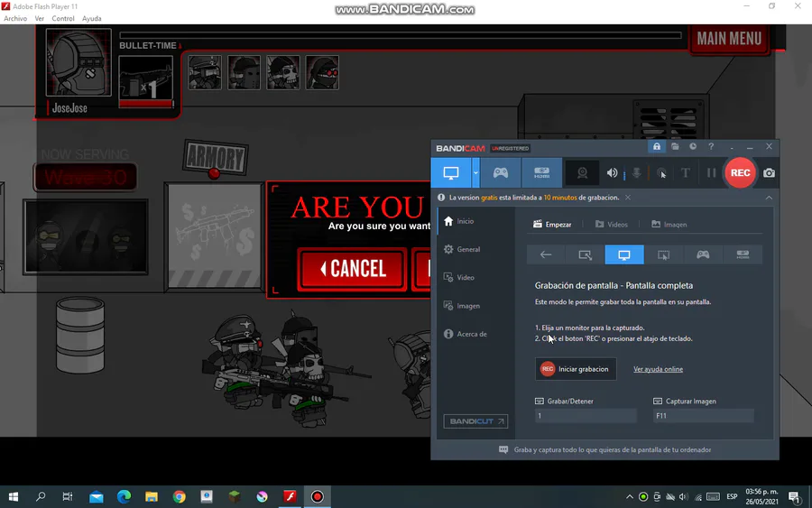The height and width of the screenshot is (508, 812).
Task: Open Flash Player Ayuda menu
Action: (x=92, y=19)
